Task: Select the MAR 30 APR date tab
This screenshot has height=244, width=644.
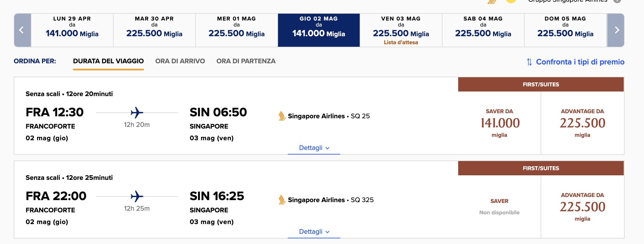Action: 154,30
